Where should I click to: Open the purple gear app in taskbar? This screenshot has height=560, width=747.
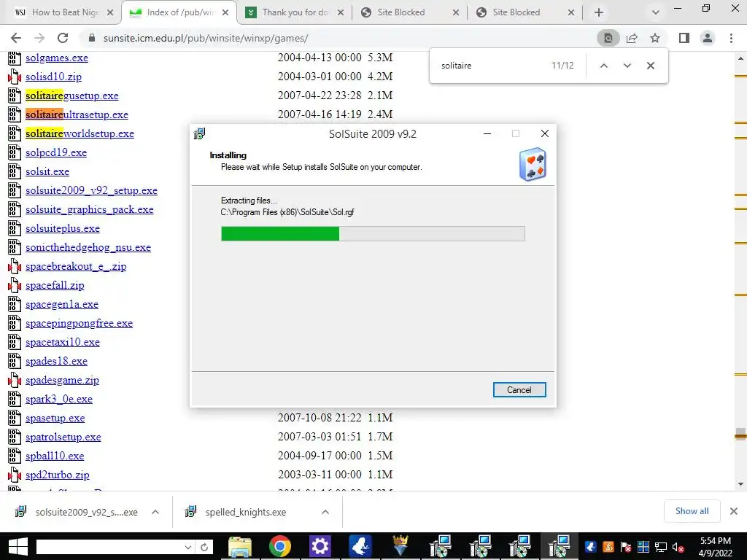[x=320, y=547]
